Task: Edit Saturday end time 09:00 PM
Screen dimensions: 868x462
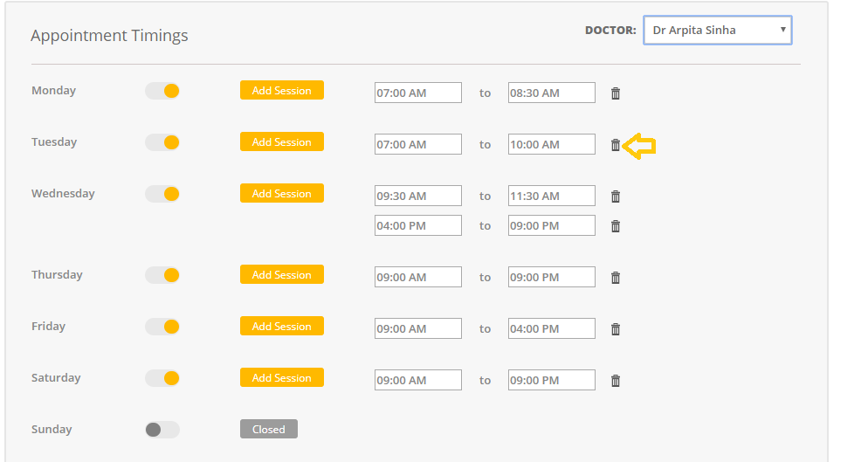Action: click(x=551, y=380)
